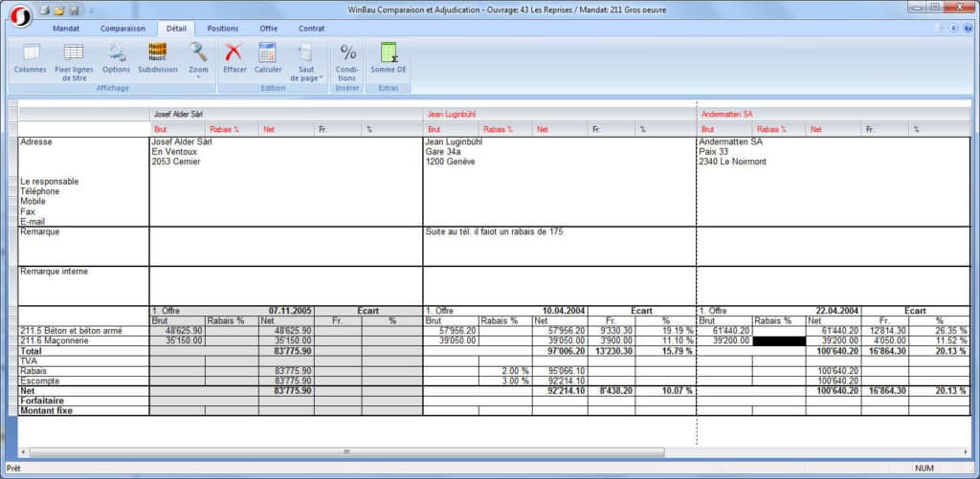Open the Options gear tool

[x=116, y=58]
